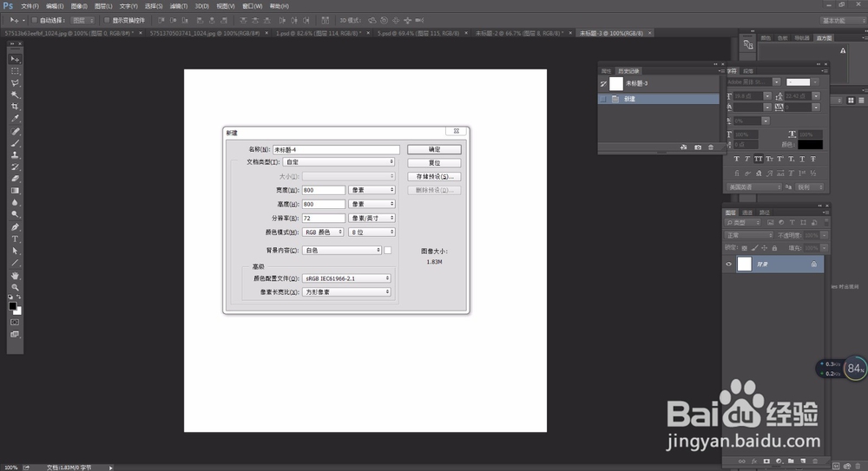Toggle Strikethrough style in Character panel
Screen dimensions: 868x471
pyautogui.click(x=813, y=159)
